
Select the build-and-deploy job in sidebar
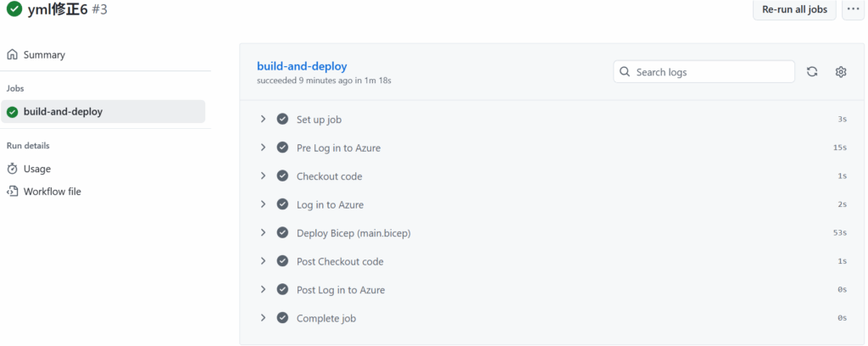(x=63, y=112)
